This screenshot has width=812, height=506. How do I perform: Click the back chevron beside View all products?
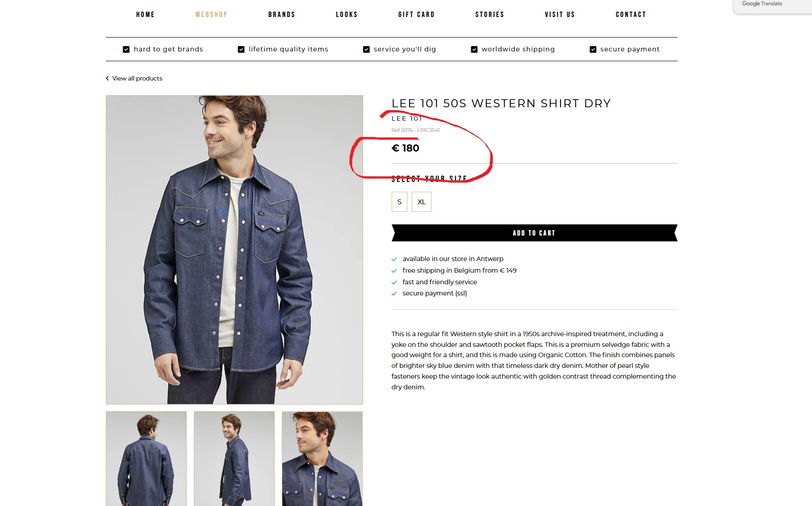point(107,78)
